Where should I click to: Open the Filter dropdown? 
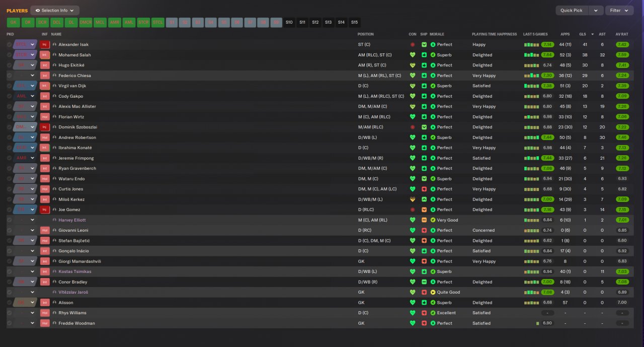[619, 10]
